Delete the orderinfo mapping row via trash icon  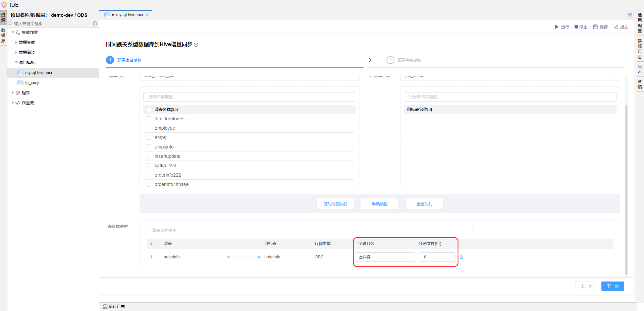[x=461, y=257]
